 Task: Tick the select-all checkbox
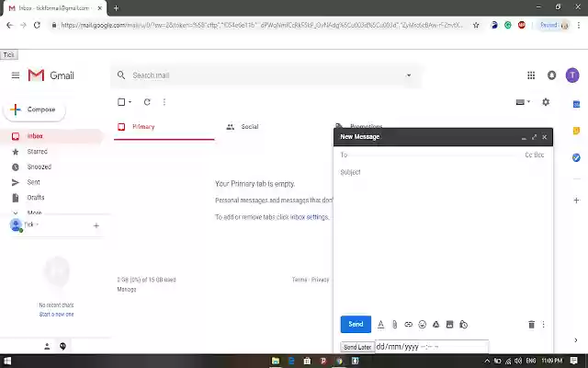(x=121, y=102)
